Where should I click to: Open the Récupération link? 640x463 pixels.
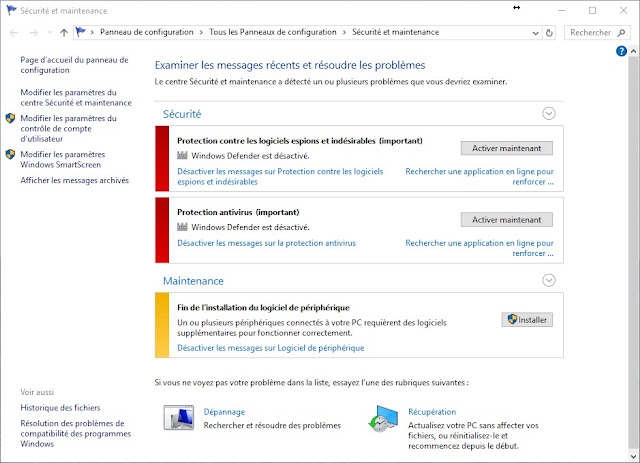(x=432, y=412)
